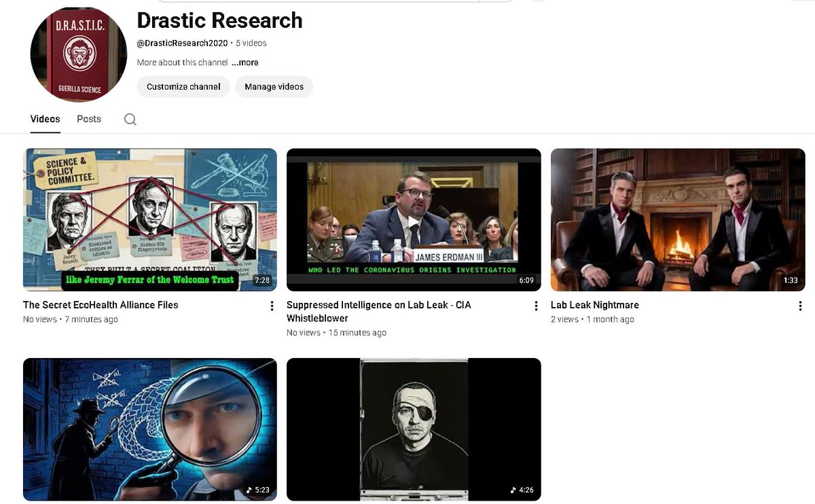Open the Lab Leak Nightmare fireplace thumbnail
This screenshot has width=815, height=504.
point(678,220)
